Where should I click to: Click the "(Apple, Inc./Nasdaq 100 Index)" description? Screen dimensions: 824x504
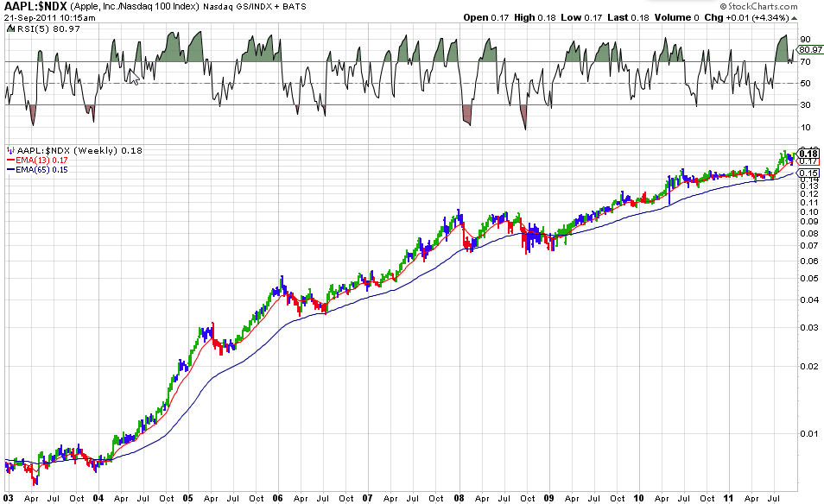tap(135, 7)
